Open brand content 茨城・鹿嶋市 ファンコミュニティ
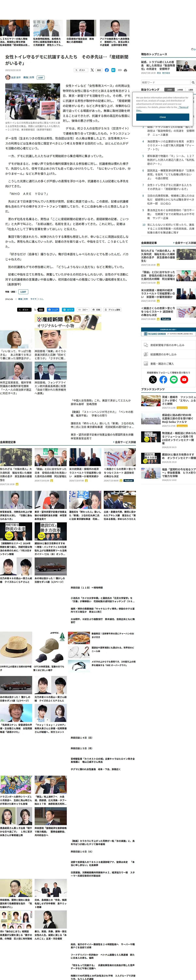This screenshot has width=196, height=980. point(179,400)
